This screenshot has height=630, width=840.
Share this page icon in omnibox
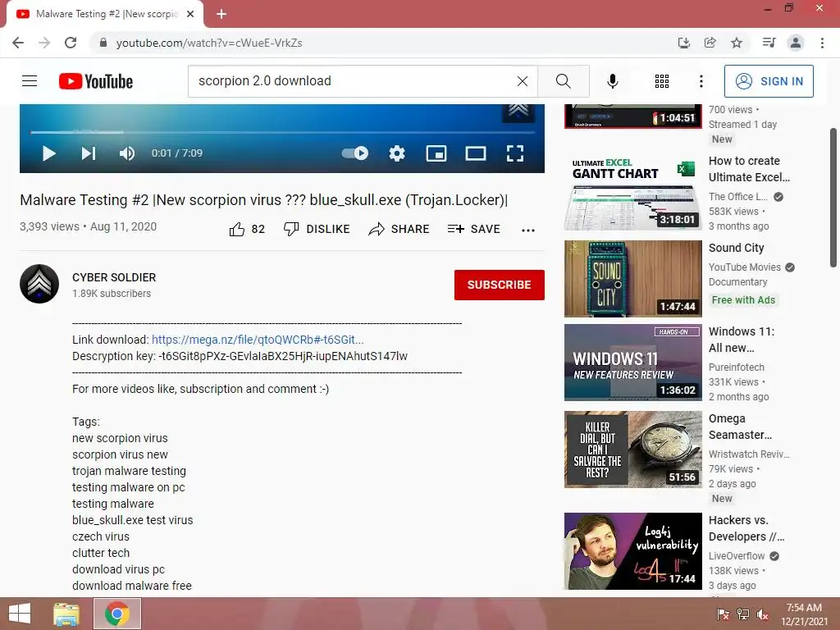pyautogui.click(x=710, y=43)
